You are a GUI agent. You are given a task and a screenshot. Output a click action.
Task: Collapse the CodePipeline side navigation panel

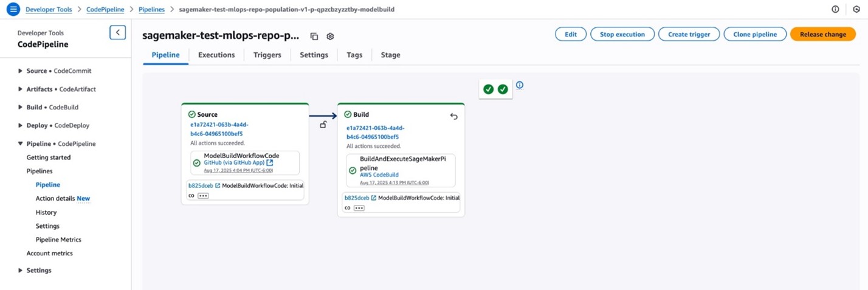(117, 33)
